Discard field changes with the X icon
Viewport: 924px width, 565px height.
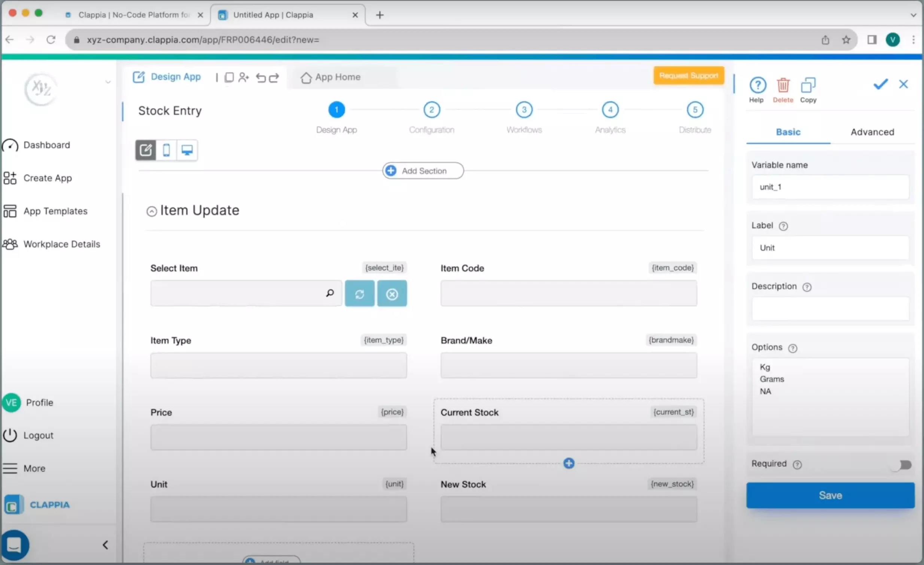click(x=904, y=84)
